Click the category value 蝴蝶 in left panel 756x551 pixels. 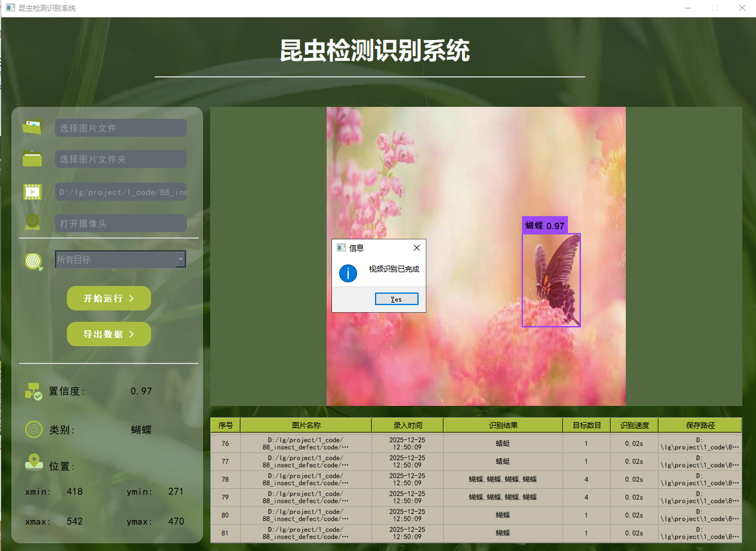[x=142, y=430]
